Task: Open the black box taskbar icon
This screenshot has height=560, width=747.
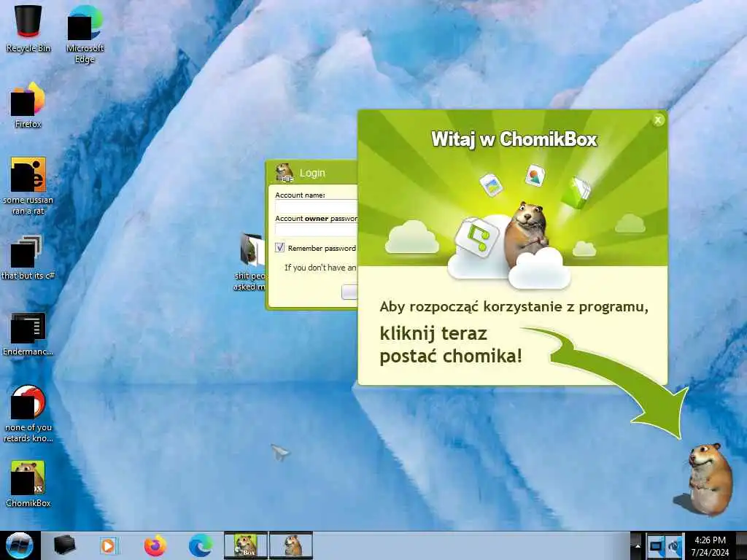Action: [x=64, y=545]
